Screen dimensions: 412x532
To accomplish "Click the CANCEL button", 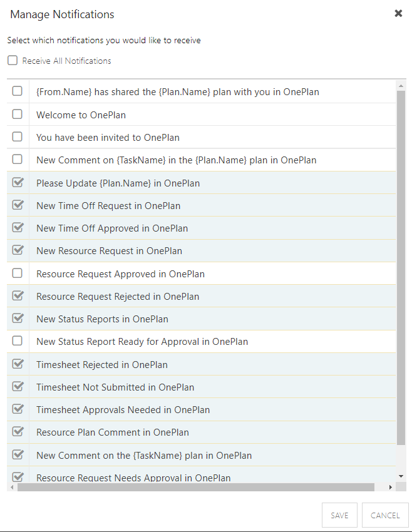I will pyautogui.click(x=385, y=515).
